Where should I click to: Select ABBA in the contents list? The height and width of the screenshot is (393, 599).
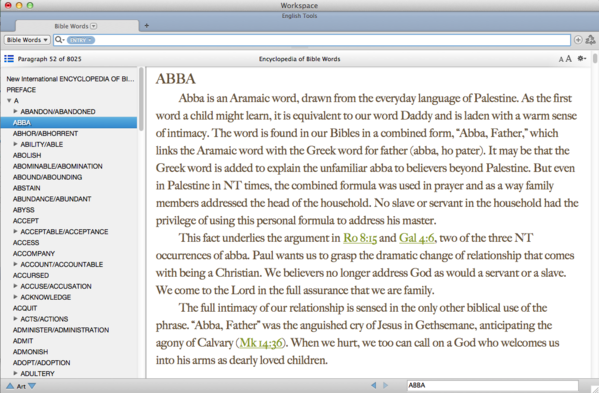point(69,122)
